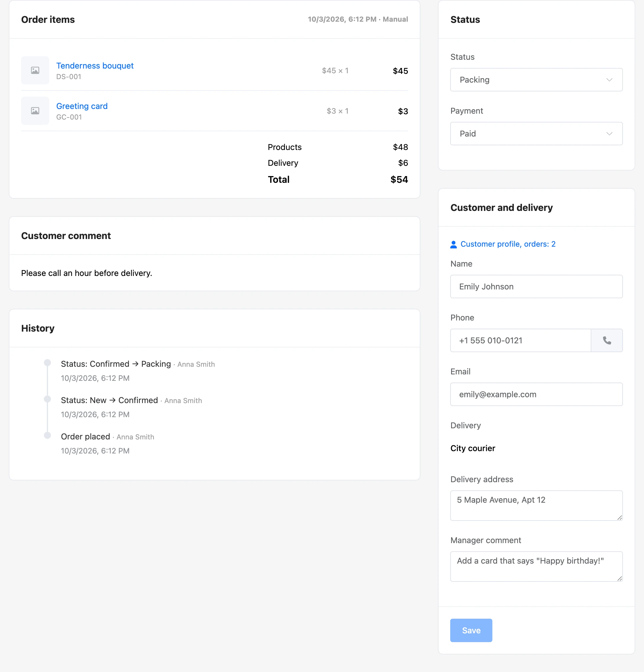Click the "Order items" heading
Viewport: 644px width, 672px height.
point(48,20)
